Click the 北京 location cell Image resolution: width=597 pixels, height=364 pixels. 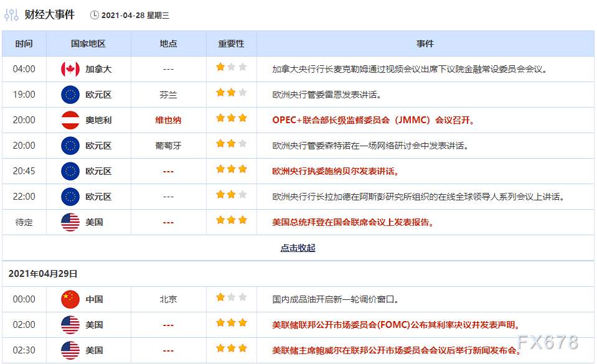(x=168, y=300)
